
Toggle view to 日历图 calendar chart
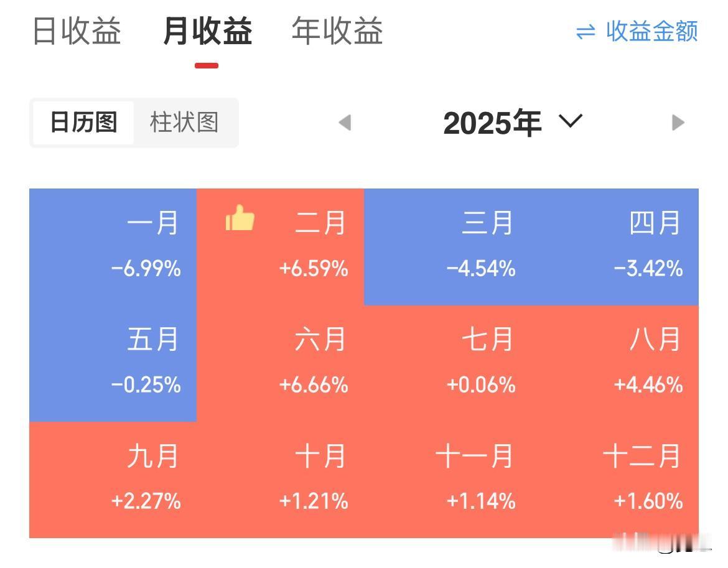pos(83,123)
